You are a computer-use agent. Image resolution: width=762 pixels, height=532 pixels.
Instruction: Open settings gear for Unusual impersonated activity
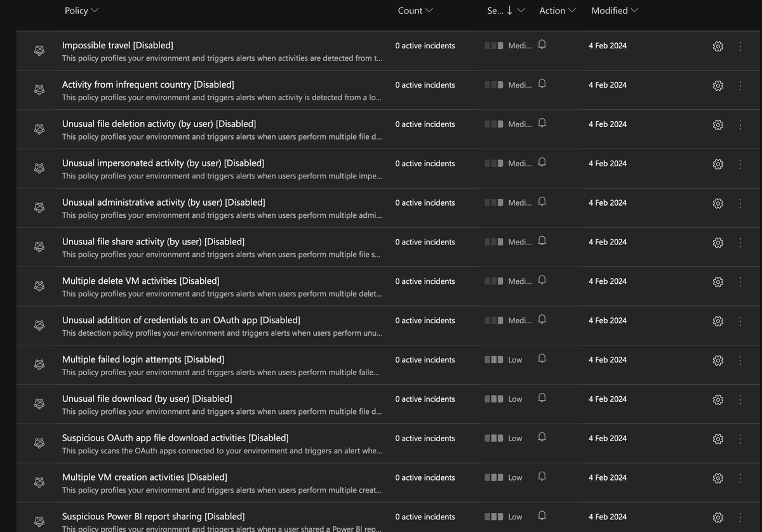pos(718,164)
